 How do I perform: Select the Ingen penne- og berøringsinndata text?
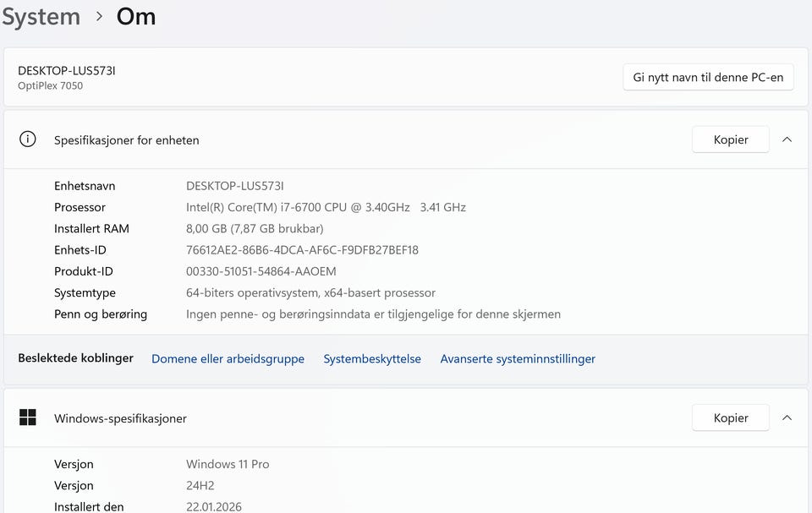pos(373,314)
